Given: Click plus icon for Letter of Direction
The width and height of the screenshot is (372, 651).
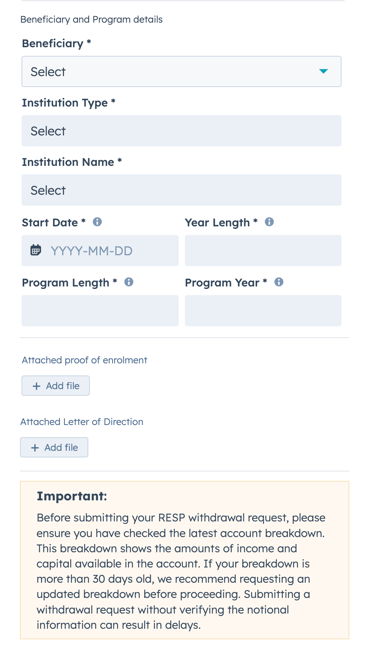Looking at the screenshot, I should point(35,448).
